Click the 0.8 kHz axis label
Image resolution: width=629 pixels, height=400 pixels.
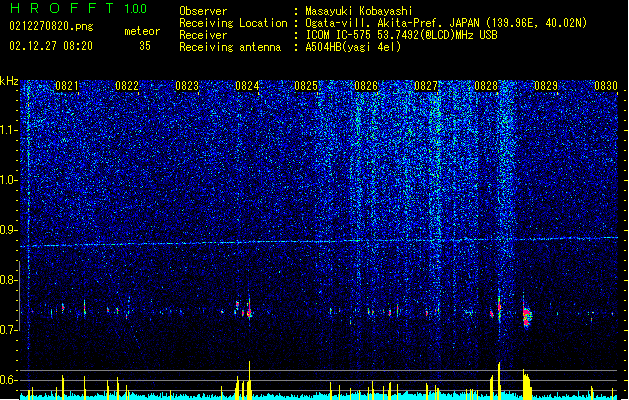(x=9, y=280)
